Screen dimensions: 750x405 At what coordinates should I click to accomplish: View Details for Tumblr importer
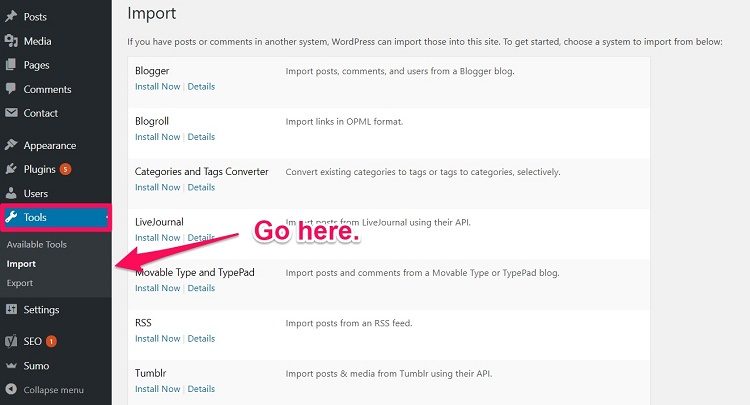point(201,389)
